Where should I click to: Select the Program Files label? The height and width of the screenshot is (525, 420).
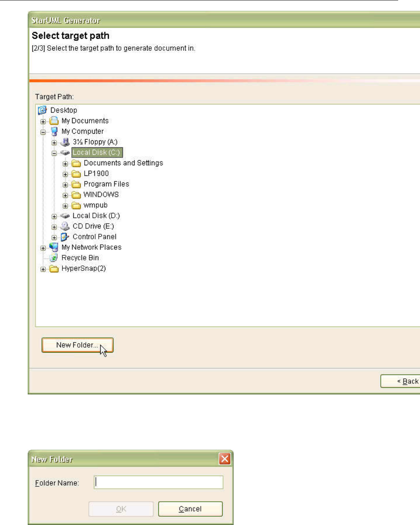coord(106,184)
